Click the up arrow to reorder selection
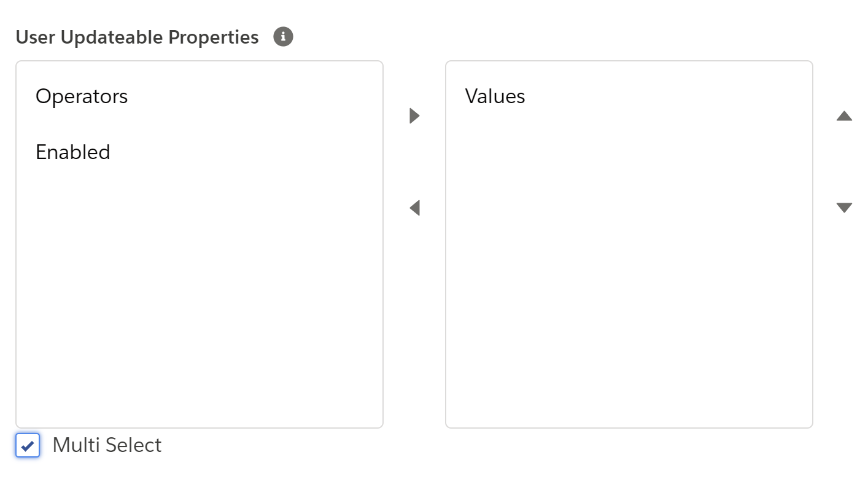Screen dimensions: 868x479 (x=844, y=116)
